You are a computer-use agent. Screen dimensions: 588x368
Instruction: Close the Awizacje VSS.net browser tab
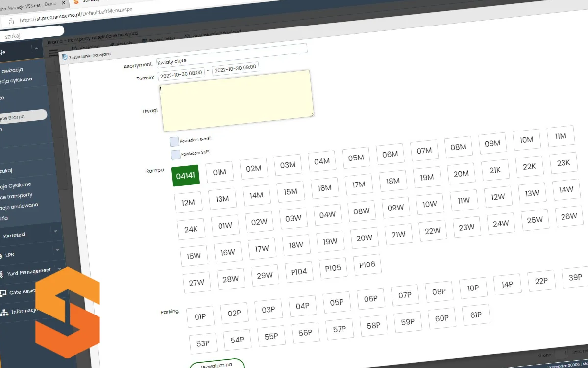click(63, 2)
